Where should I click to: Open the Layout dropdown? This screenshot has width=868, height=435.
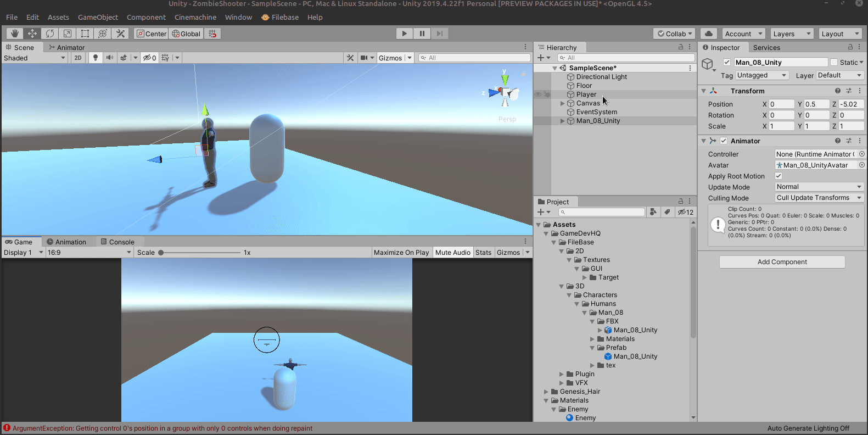pyautogui.click(x=840, y=34)
